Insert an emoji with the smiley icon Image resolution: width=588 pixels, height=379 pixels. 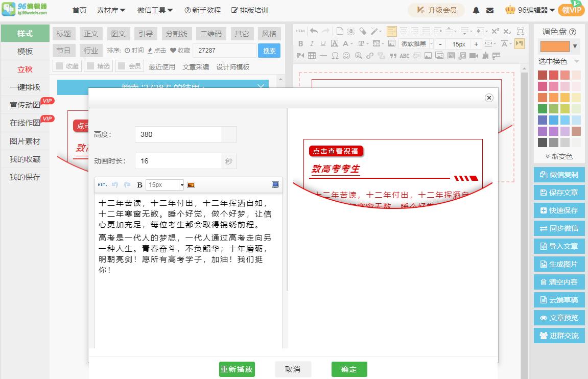(x=347, y=55)
